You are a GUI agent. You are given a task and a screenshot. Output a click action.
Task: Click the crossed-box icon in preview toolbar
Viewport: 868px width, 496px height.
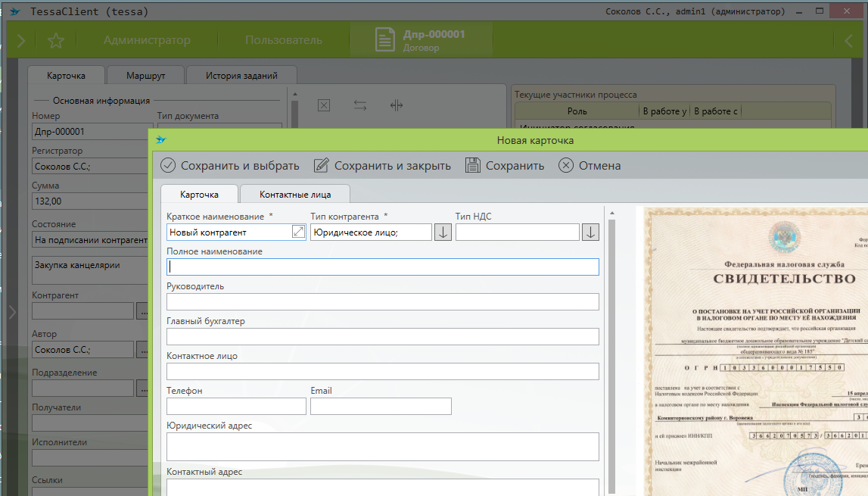[324, 105]
